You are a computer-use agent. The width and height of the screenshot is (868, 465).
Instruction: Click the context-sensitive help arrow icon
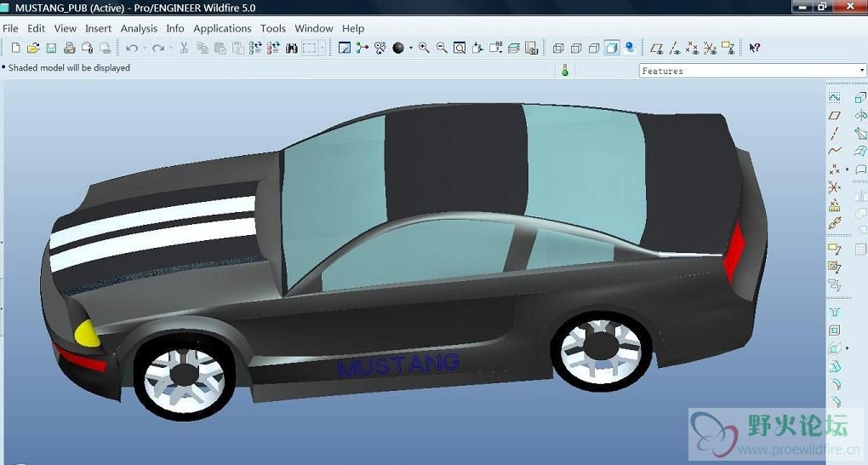(x=755, y=49)
